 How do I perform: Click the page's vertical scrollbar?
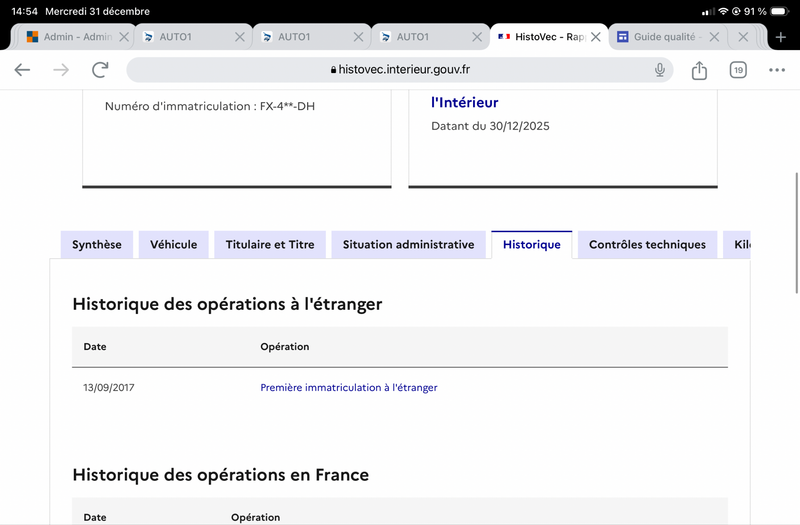point(796,233)
